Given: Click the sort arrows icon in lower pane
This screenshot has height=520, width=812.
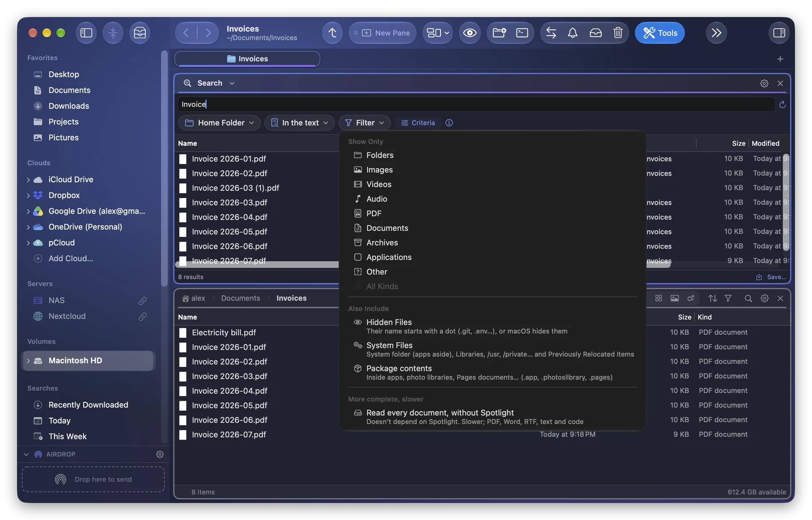Looking at the screenshot, I should (x=713, y=298).
